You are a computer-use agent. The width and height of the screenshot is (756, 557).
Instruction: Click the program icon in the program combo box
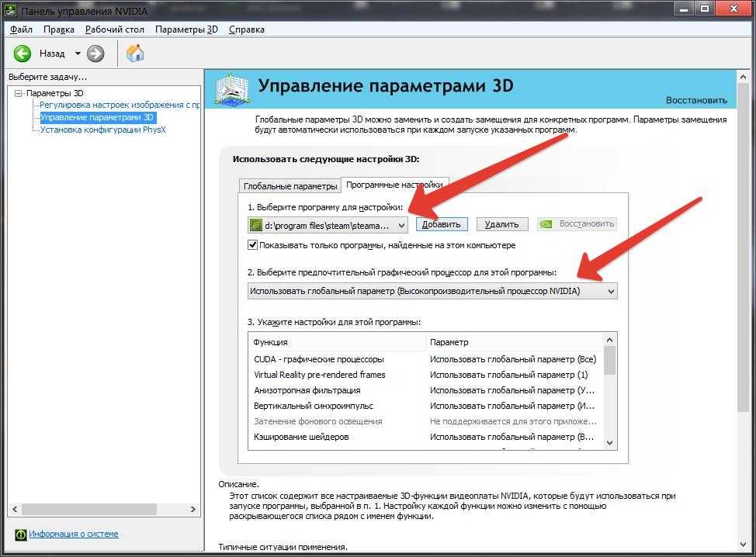coord(255,225)
